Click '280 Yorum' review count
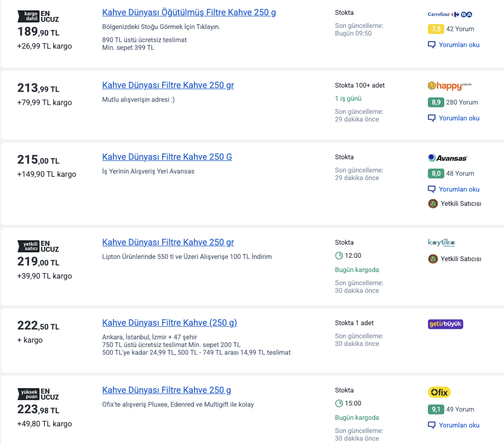This screenshot has width=504, height=445. click(x=462, y=102)
